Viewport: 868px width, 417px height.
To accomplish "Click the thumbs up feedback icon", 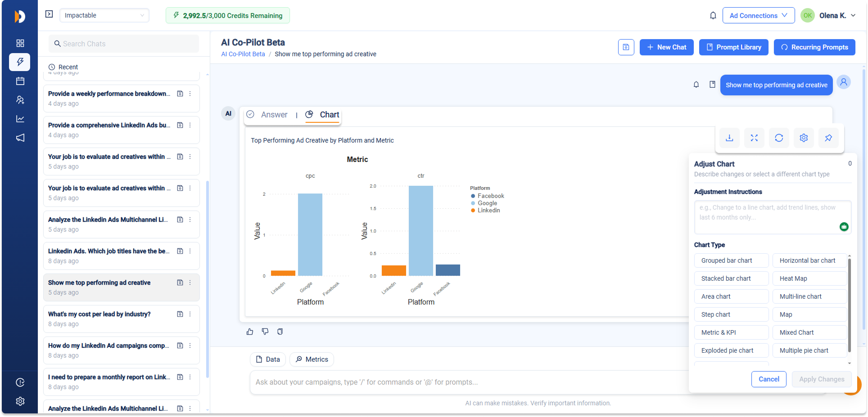I will click(x=250, y=332).
